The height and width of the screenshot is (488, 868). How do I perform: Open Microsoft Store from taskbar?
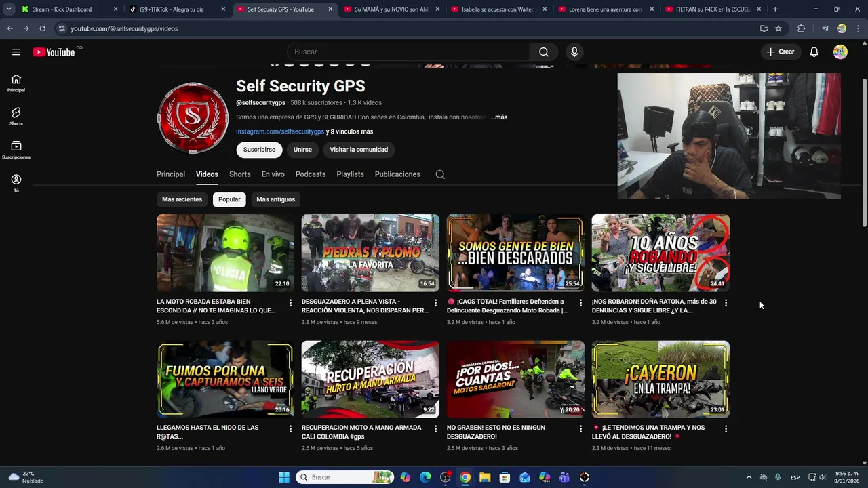click(x=505, y=477)
